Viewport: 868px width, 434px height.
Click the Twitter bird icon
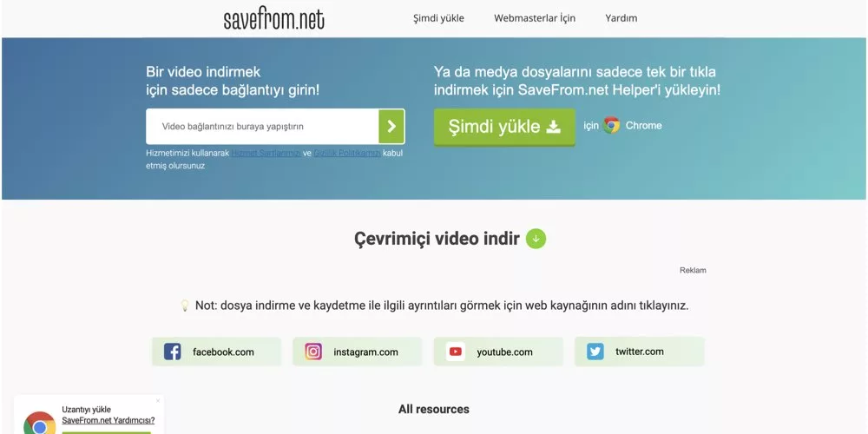(x=595, y=352)
